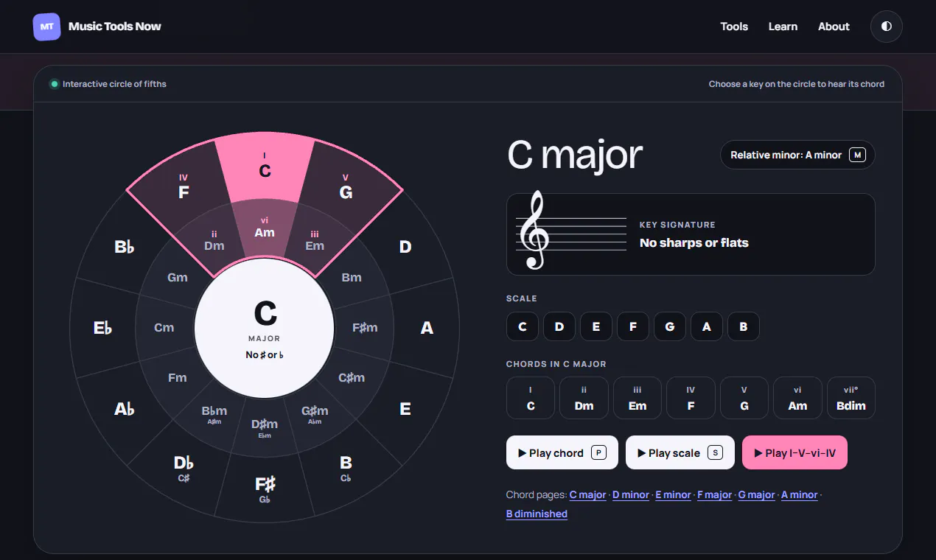This screenshot has width=936, height=560.
Task: Choose the A♭ key on the circle
Action: pyautogui.click(x=125, y=409)
